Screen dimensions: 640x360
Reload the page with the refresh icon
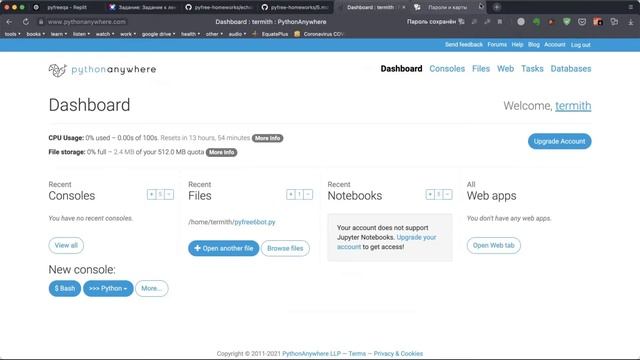pyautogui.click(x=26, y=22)
